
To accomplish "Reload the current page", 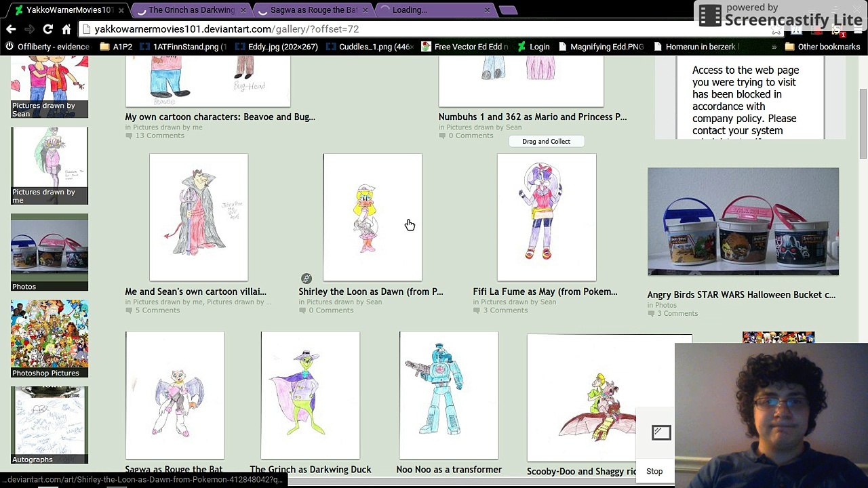I will pyautogui.click(x=47, y=29).
